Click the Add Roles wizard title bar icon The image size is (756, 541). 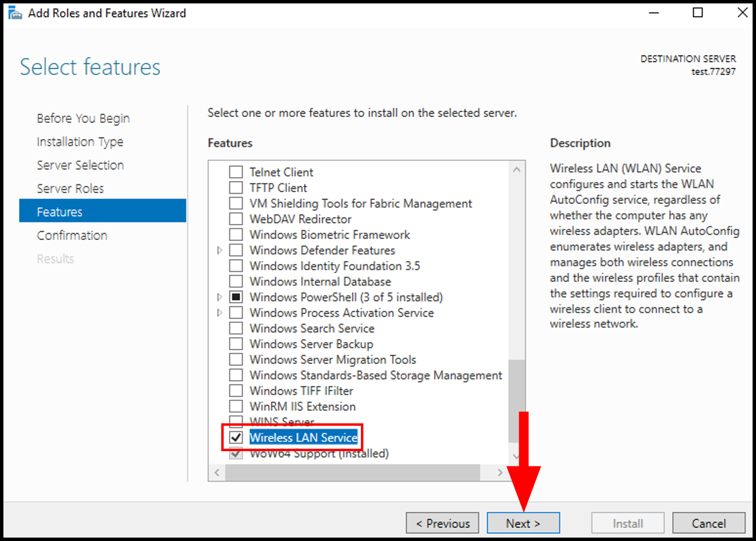pyautogui.click(x=14, y=13)
